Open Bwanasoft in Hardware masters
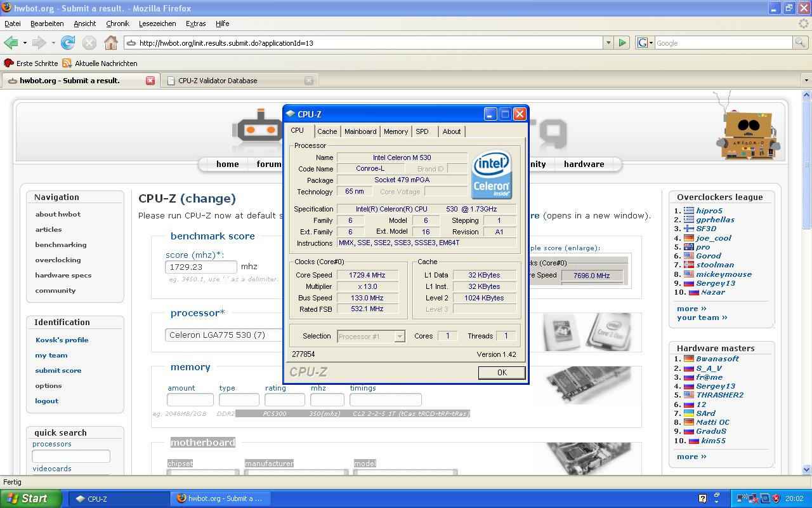Image resolution: width=812 pixels, height=508 pixels. click(x=717, y=358)
